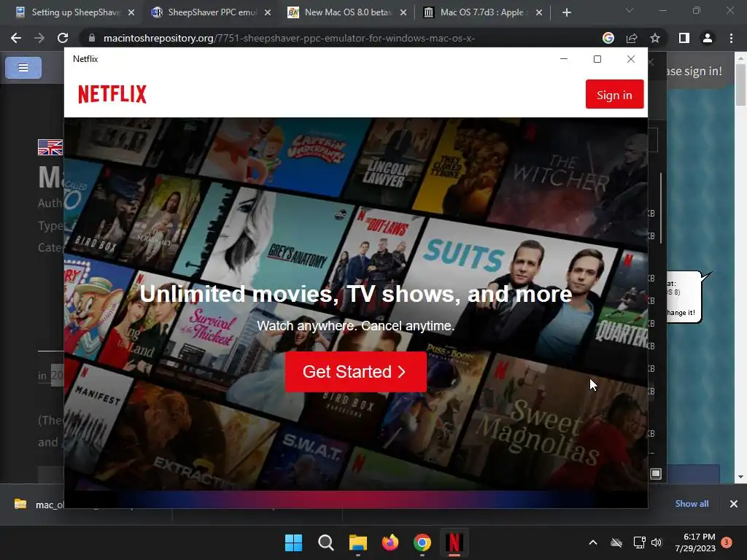Go back with Chrome's back arrow
The width and height of the screenshot is (747, 560).
pyautogui.click(x=16, y=38)
